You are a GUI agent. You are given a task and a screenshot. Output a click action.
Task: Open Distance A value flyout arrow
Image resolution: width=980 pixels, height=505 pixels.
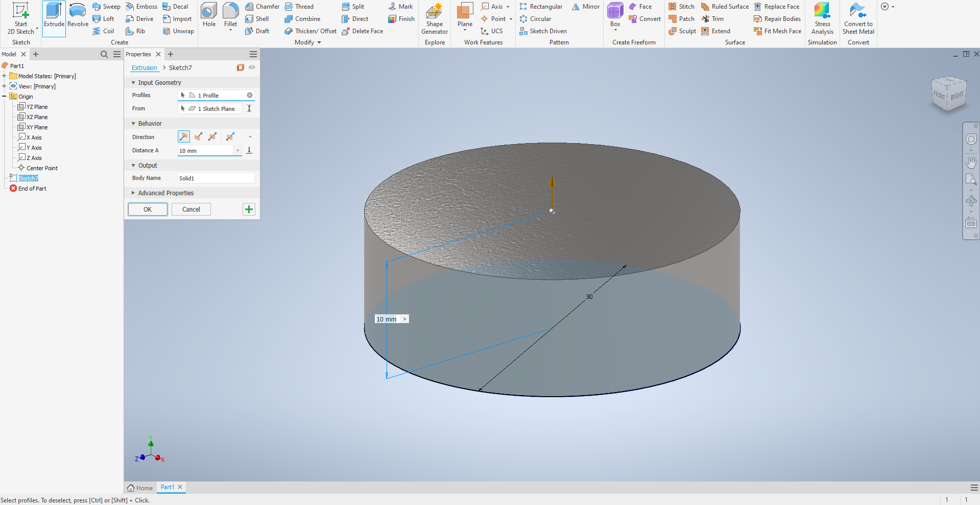237,150
